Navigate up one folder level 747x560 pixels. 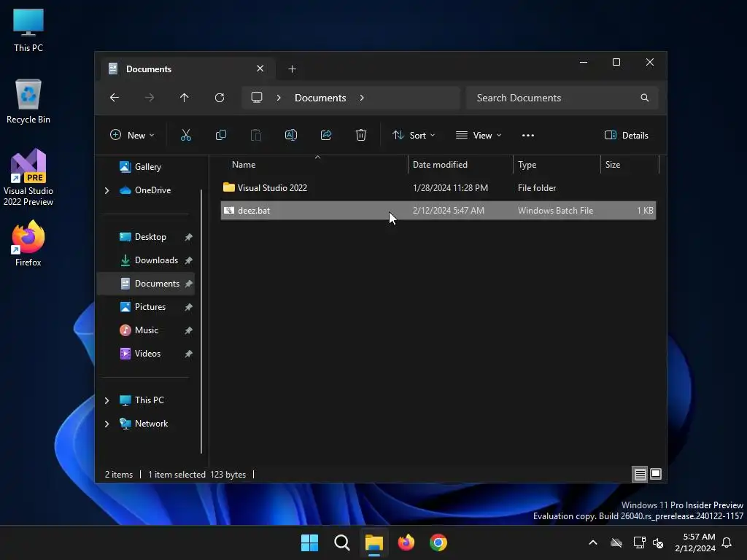pos(185,98)
